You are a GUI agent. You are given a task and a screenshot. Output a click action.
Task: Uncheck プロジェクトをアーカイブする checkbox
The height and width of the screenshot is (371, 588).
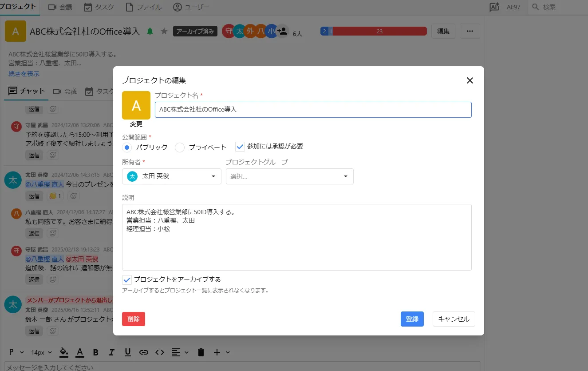click(x=127, y=280)
